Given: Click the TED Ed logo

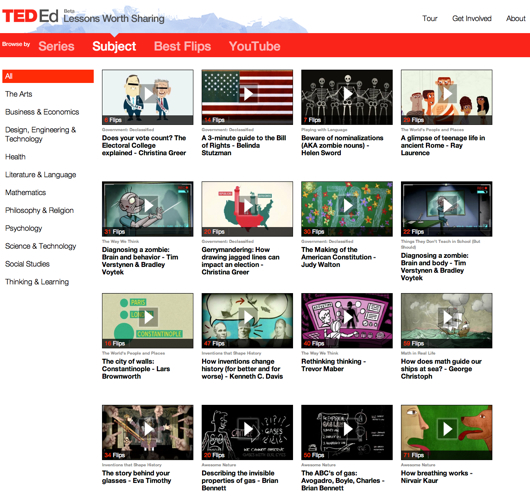Looking at the screenshot, I should point(30,16).
